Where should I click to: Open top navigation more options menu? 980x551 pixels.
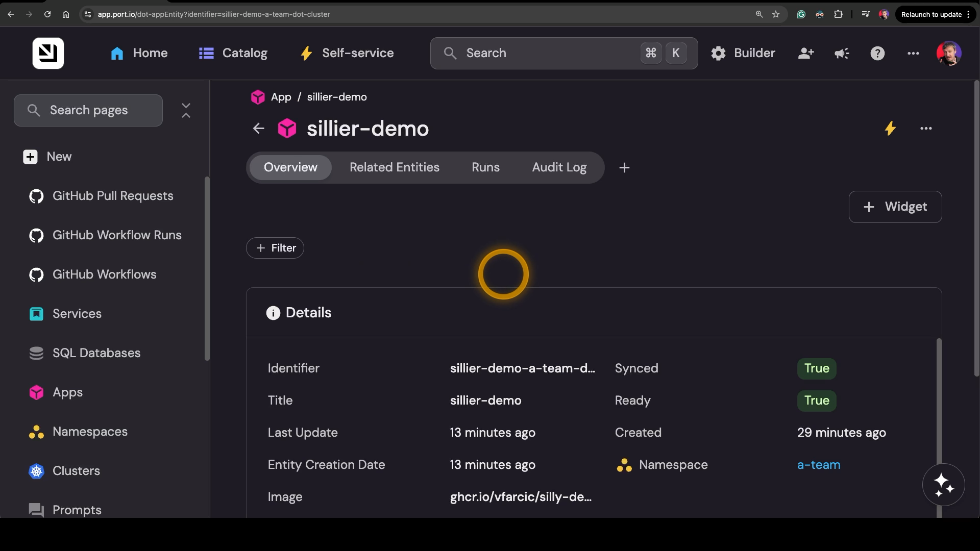point(913,53)
